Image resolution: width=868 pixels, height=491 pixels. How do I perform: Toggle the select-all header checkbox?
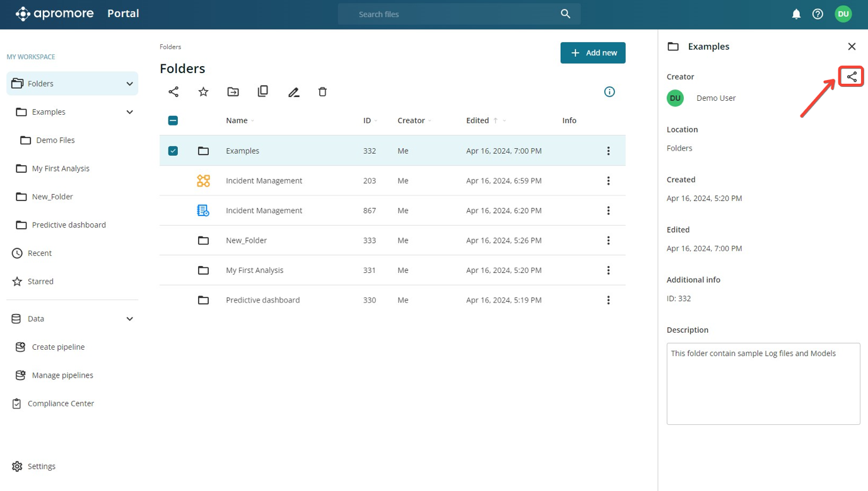[173, 120]
